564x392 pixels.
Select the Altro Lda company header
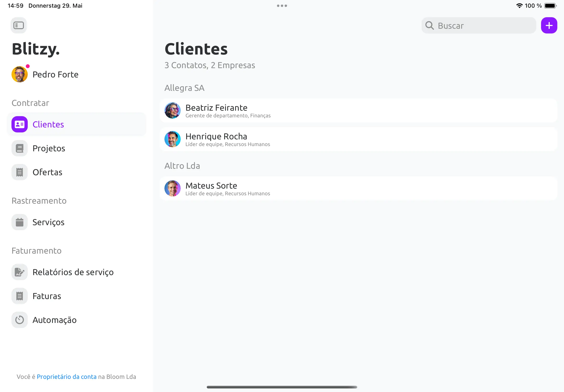(182, 166)
